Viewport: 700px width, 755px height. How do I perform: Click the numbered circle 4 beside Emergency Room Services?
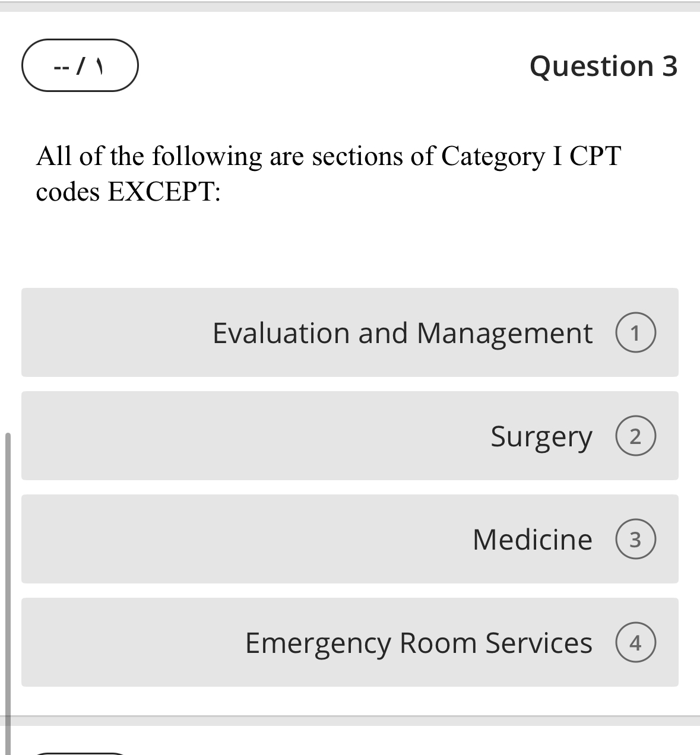pyautogui.click(x=635, y=642)
